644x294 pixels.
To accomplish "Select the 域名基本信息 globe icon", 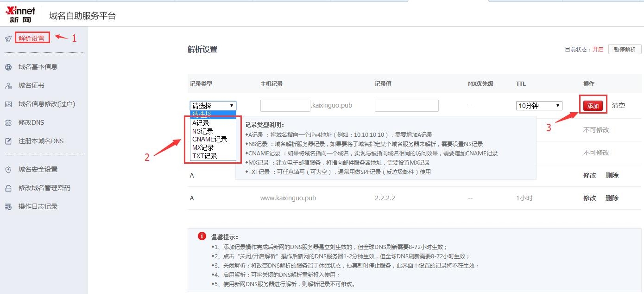I will pyautogui.click(x=8, y=66).
